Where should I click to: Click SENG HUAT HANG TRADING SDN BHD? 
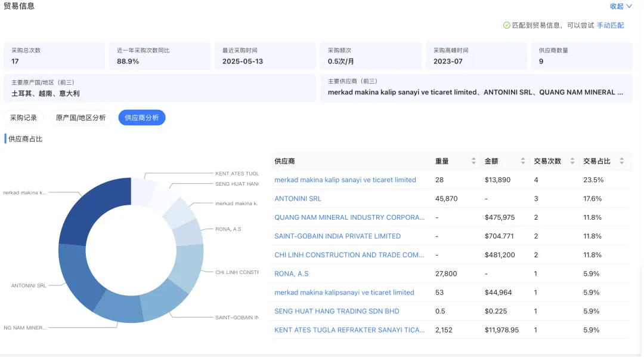336,311
